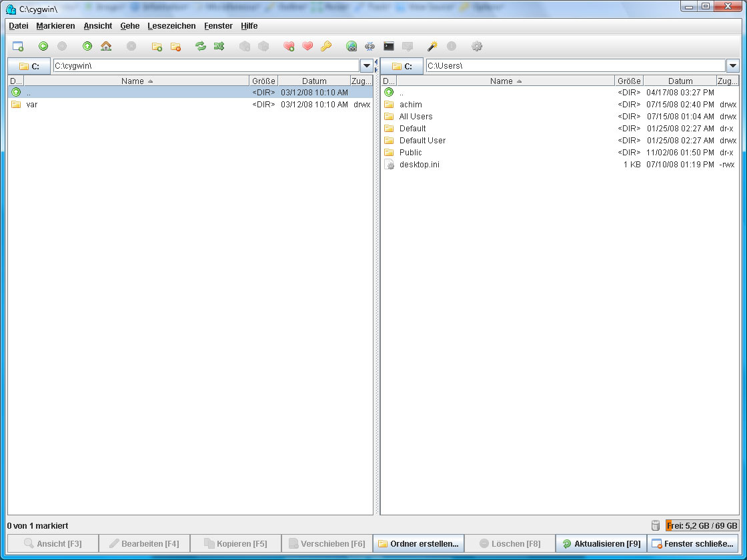Click the Fenster schließen button
This screenshot has width=747, height=560.
click(x=693, y=543)
